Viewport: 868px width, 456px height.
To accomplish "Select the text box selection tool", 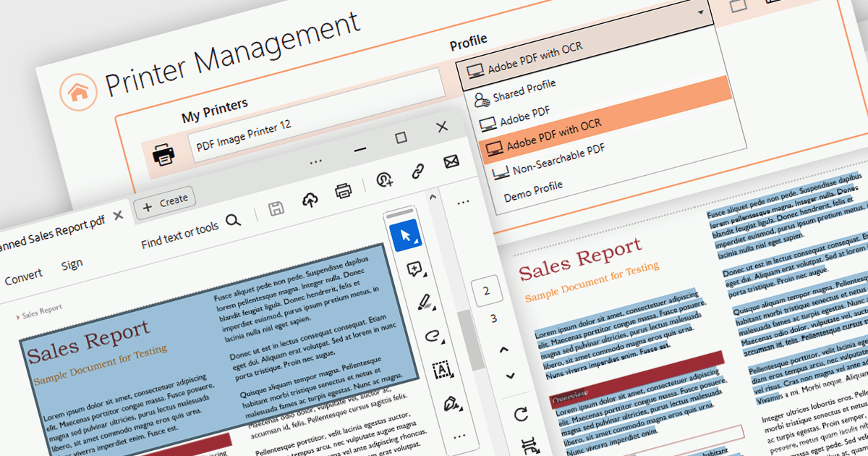I will 441,371.
